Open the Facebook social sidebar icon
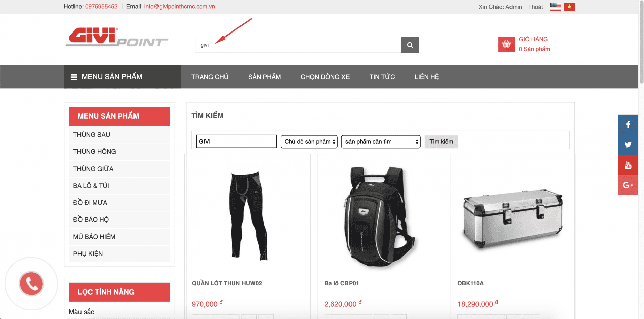Screen dimensions: 644x319 click(x=628, y=125)
